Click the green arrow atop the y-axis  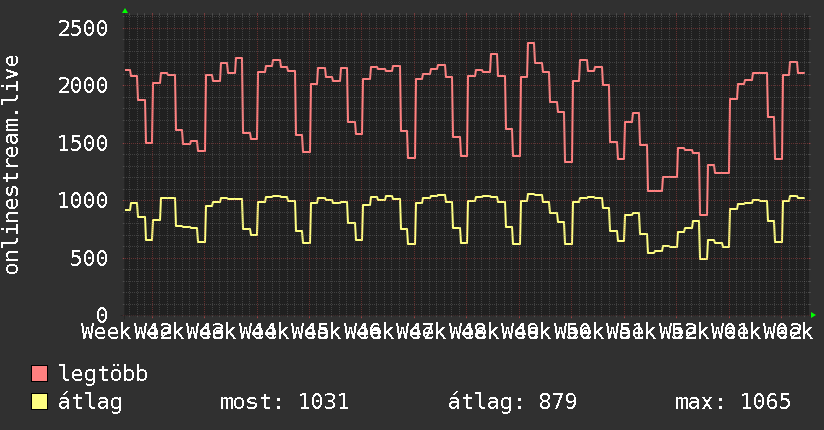click(125, 11)
